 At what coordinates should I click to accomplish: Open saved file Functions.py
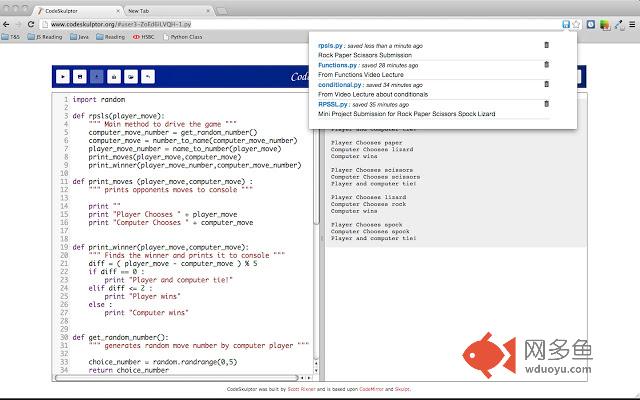click(338, 65)
